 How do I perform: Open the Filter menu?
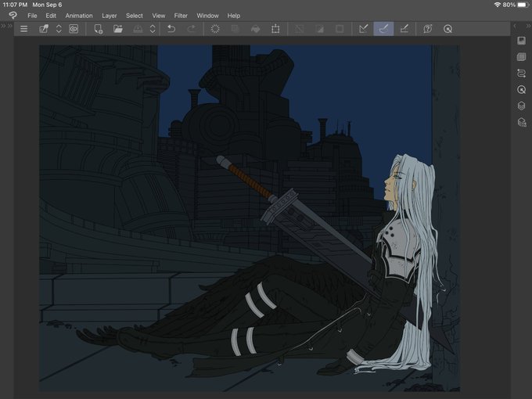[181, 16]
